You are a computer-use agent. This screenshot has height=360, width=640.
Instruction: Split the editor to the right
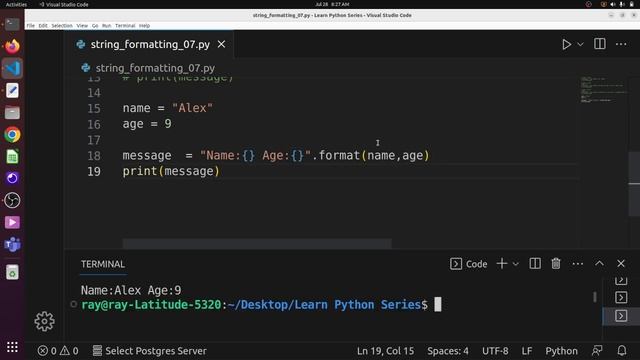[x=600, y=44]
